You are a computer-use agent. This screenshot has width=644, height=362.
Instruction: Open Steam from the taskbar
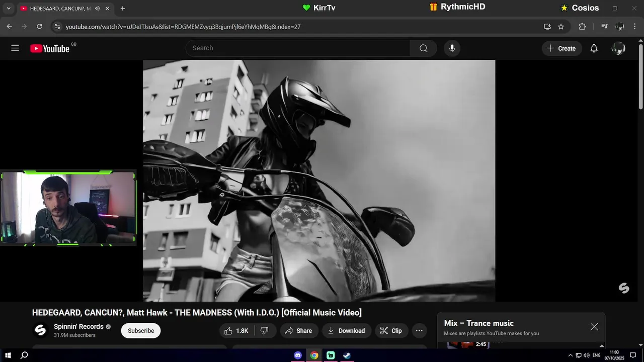(347, 355)
